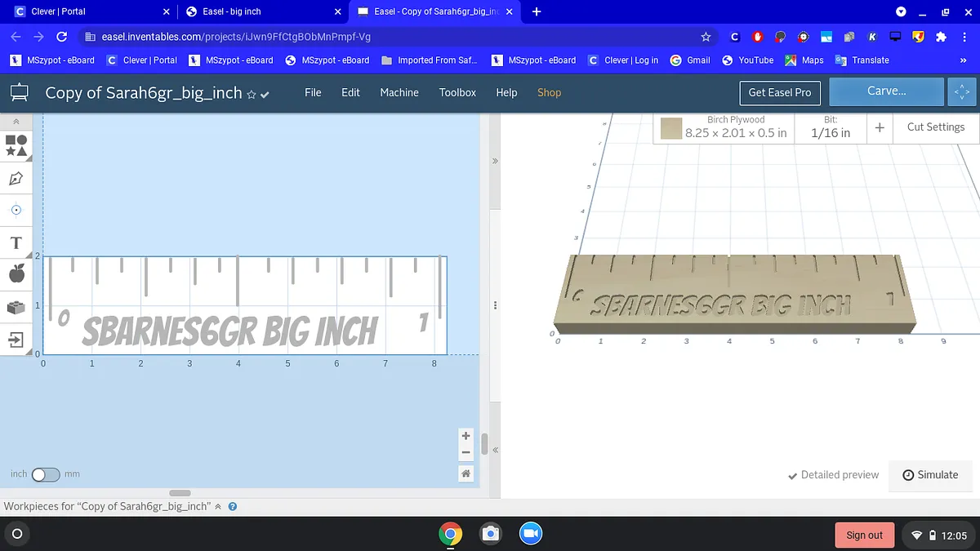Image resolution: width=980 pixels, height=551 pixels.
Task: Choose the Text tool
Action: tap(16, 243)
